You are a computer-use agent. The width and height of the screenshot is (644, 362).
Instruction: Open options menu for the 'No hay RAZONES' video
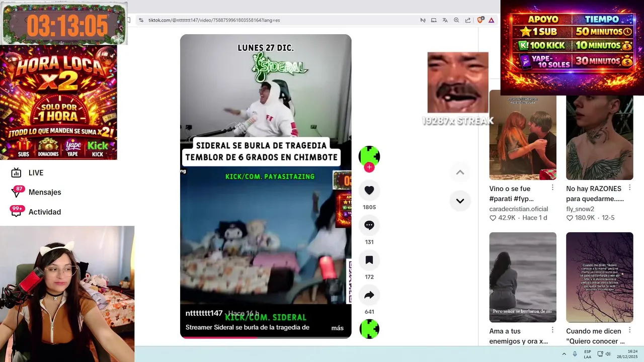pos(629,188)
